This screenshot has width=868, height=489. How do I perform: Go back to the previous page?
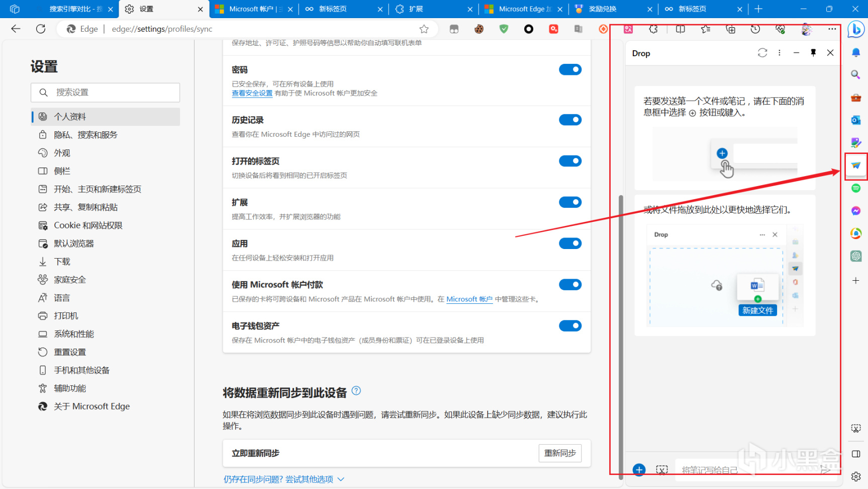click(x=16, y=29)
